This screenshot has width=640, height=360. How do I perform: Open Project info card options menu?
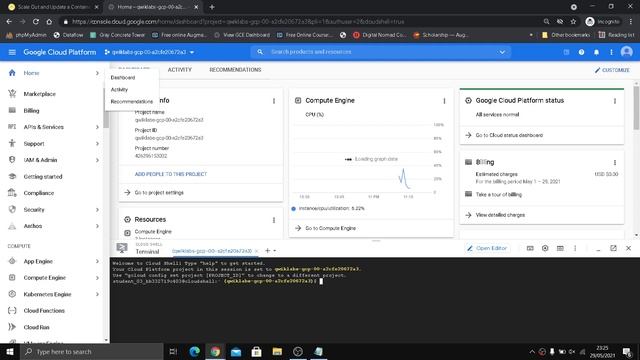273,101
